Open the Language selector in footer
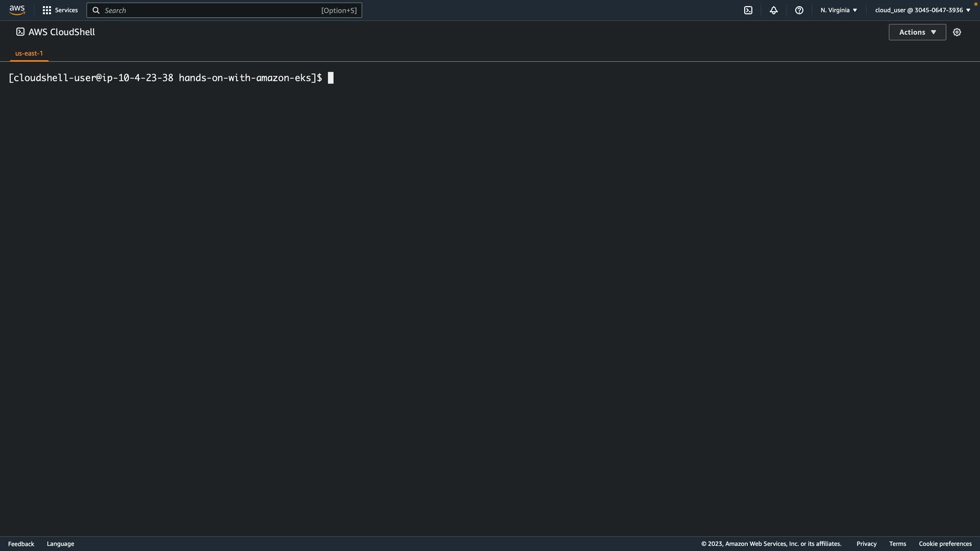Viewport: 980px width, 551px height. click(x=60, y=544)
